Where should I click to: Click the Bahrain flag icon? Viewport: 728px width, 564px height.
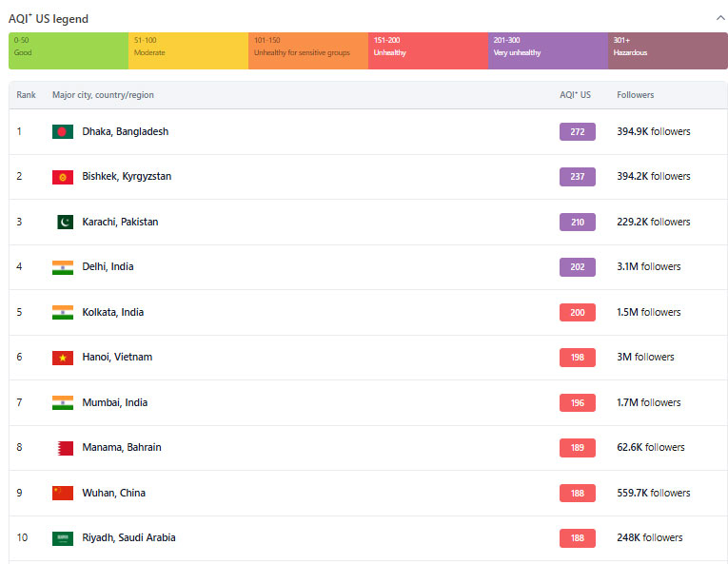[65, 448]
